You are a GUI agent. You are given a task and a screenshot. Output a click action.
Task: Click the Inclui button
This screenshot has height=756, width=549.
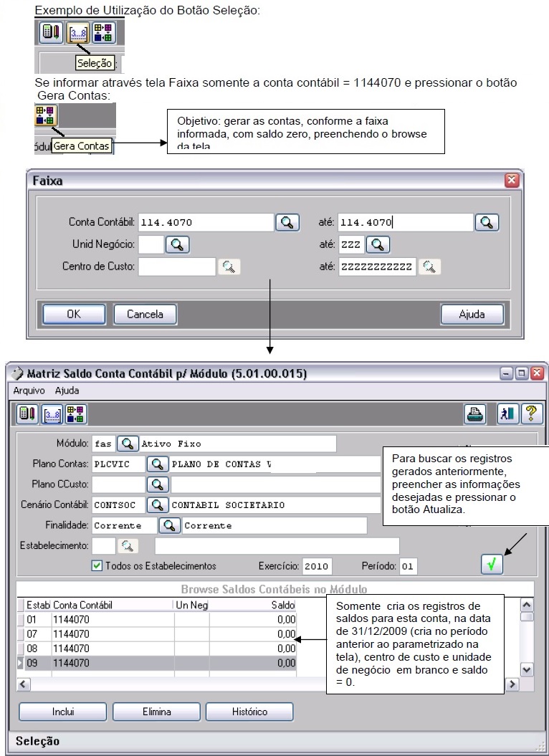click(63, 712)
